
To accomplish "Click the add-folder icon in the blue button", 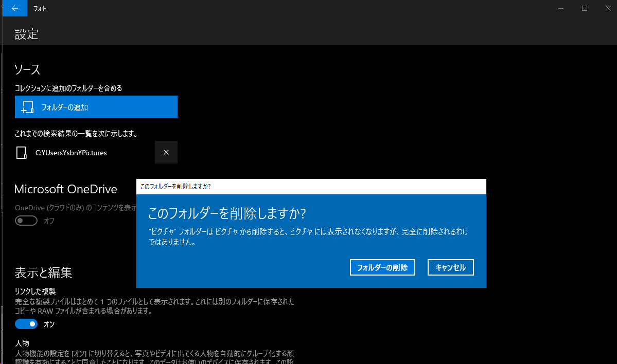I will coord(27,107).
